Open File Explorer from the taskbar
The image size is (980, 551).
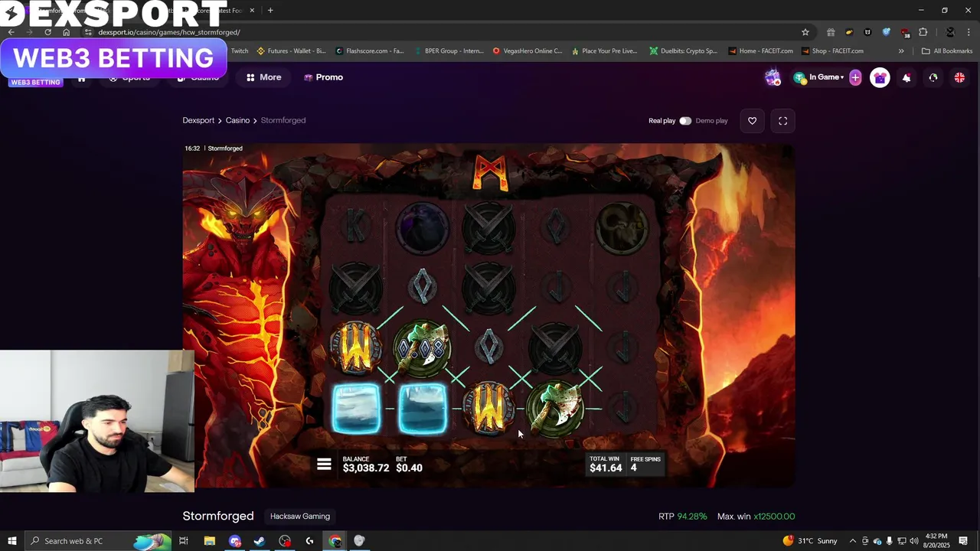click(209, 541)
